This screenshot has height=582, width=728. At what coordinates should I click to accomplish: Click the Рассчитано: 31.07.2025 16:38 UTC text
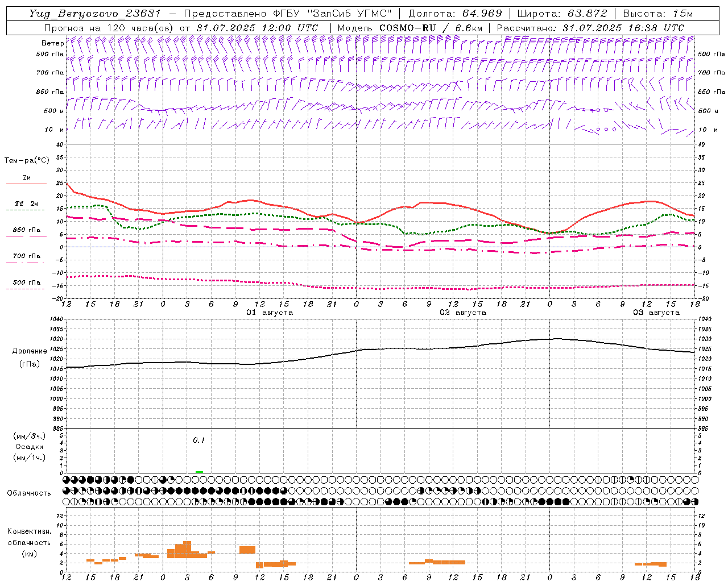click(590, 28)
